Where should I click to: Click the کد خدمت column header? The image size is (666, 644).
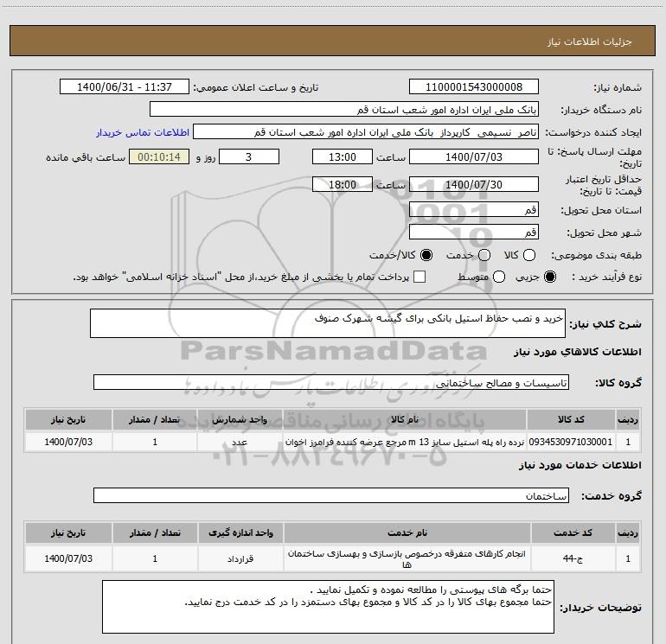click(573, 532)
